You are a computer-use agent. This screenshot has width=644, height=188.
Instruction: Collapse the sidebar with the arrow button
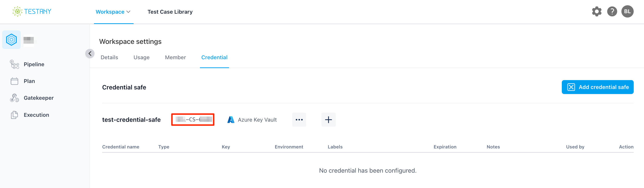(90, 54)
